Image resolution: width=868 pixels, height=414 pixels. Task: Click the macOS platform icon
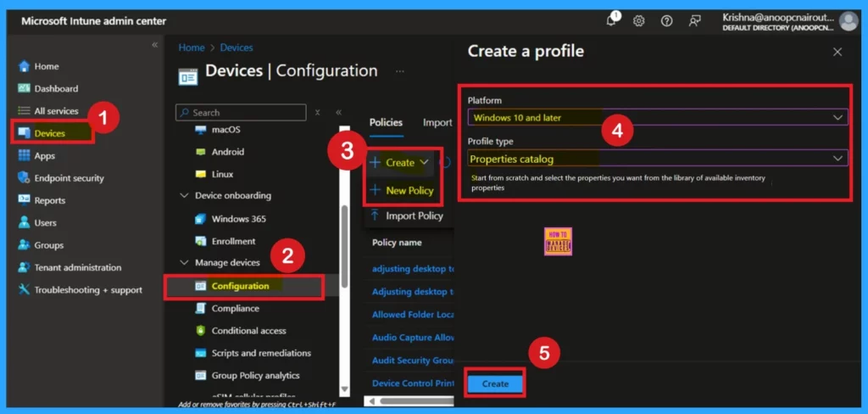(x=200, y=130)
